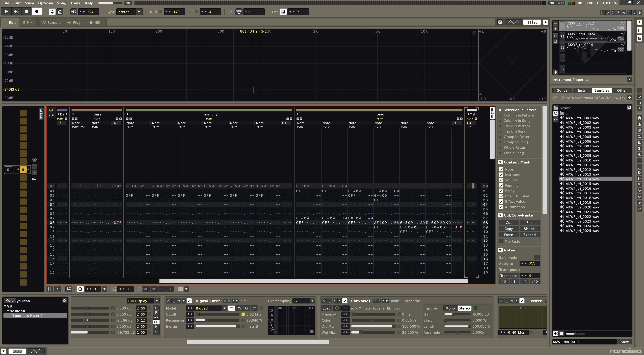Open the Oversampling 2x dropdown
Image resolution: width=644 pixels, height=355 pixels.
[304, 301]
